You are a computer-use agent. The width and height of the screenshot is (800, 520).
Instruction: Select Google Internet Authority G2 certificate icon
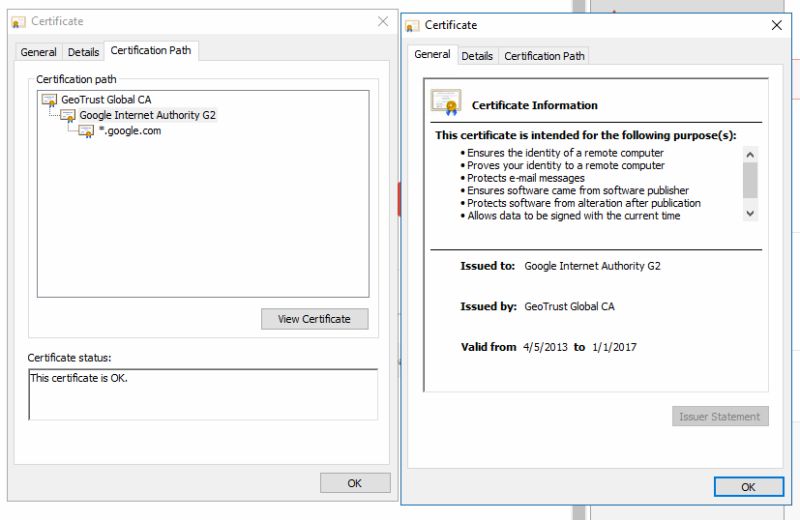tap(68, 115)
